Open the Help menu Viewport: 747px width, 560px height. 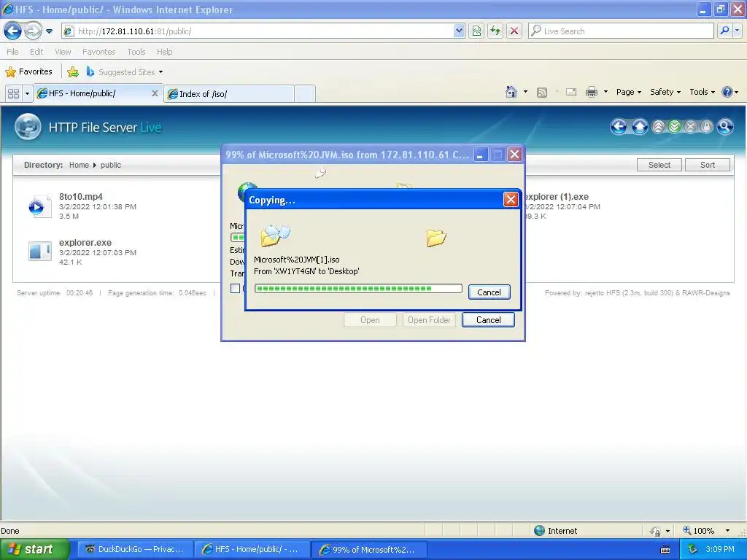164,52
